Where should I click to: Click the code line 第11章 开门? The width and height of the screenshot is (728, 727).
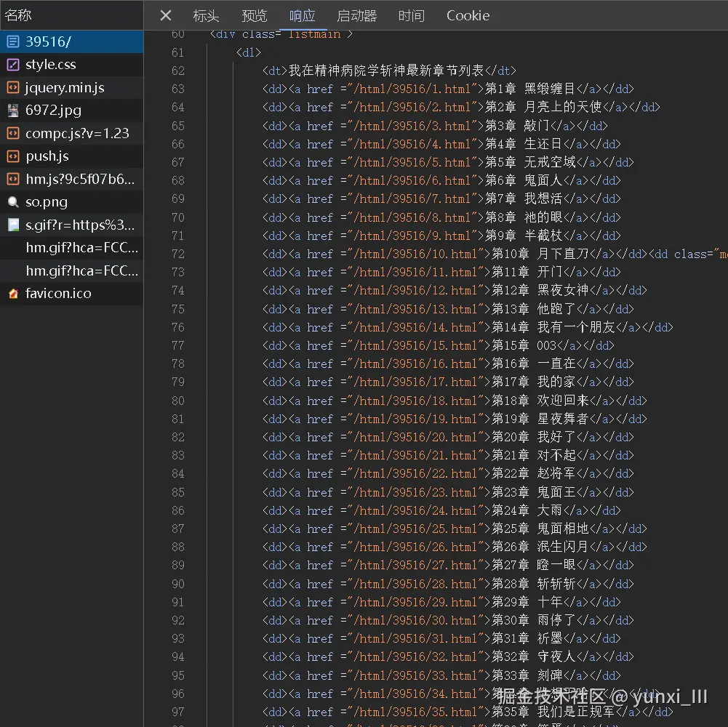pyautogui.click(x=441, y=272)
